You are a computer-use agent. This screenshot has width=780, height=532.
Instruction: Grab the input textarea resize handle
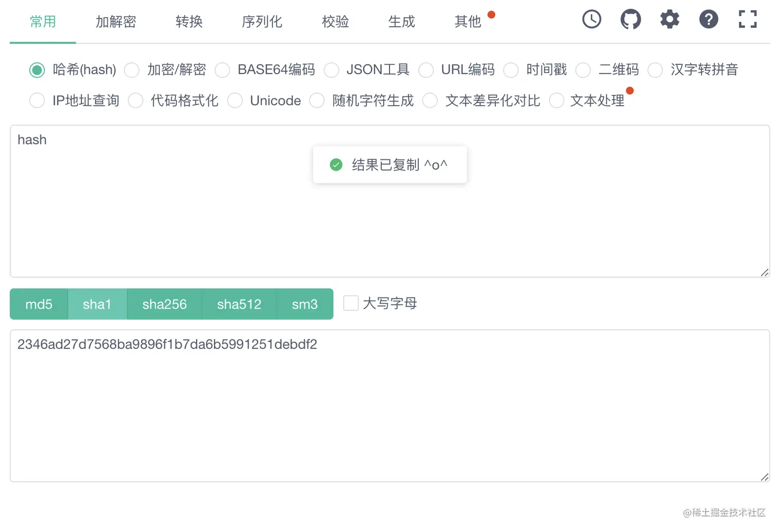tap(765, 272)
